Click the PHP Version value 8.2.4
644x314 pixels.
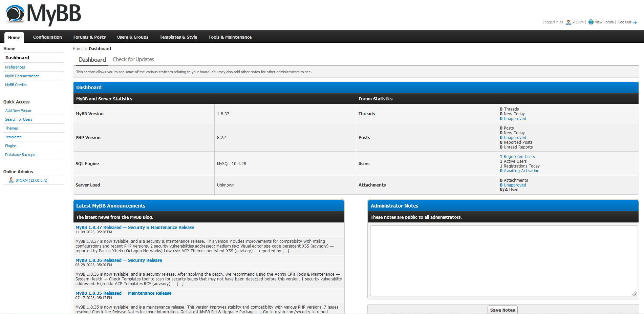click(222, 138)
